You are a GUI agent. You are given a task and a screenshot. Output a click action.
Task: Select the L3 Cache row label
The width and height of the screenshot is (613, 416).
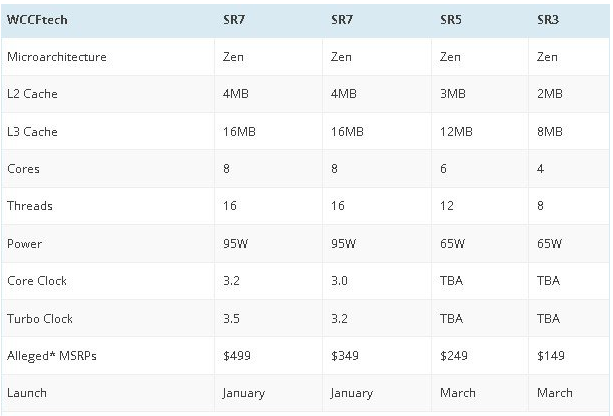[32, 131]
